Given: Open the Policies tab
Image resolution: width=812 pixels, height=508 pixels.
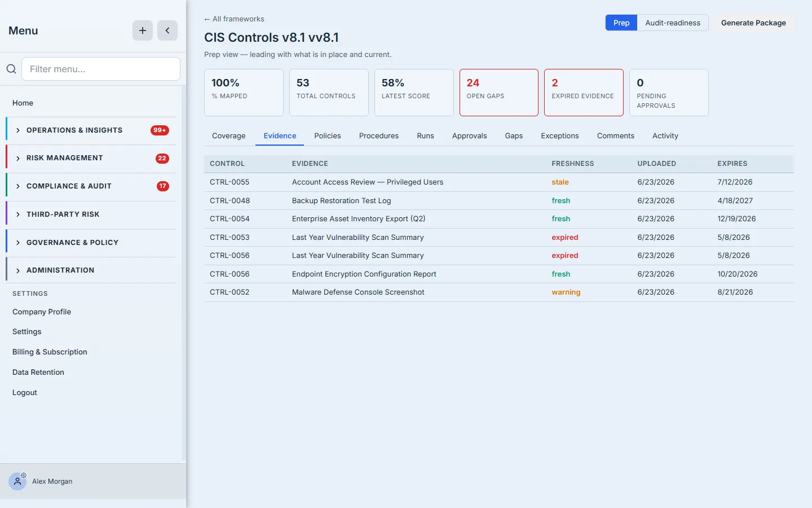Looking at the screenshot, I should coord(328,136).
